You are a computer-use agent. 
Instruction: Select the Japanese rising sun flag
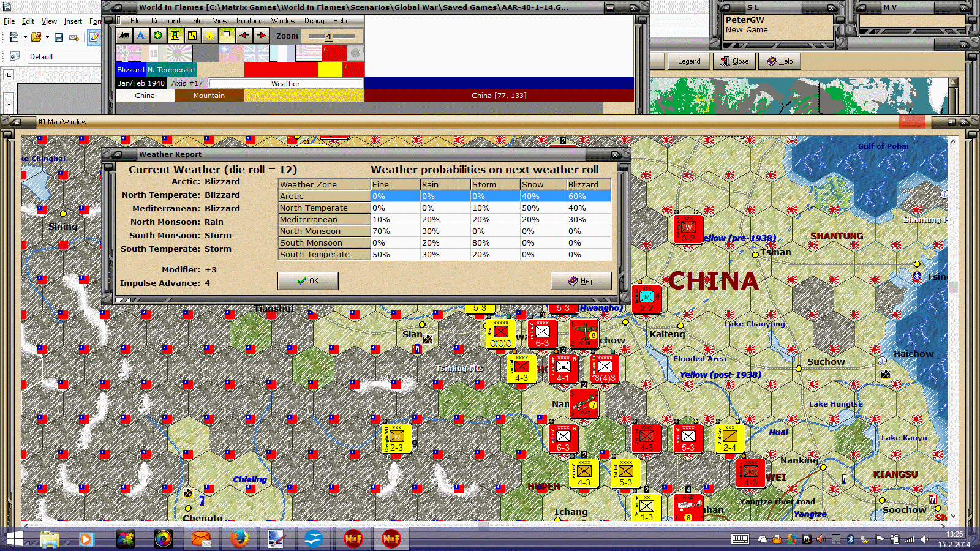(x=179, y=53)
